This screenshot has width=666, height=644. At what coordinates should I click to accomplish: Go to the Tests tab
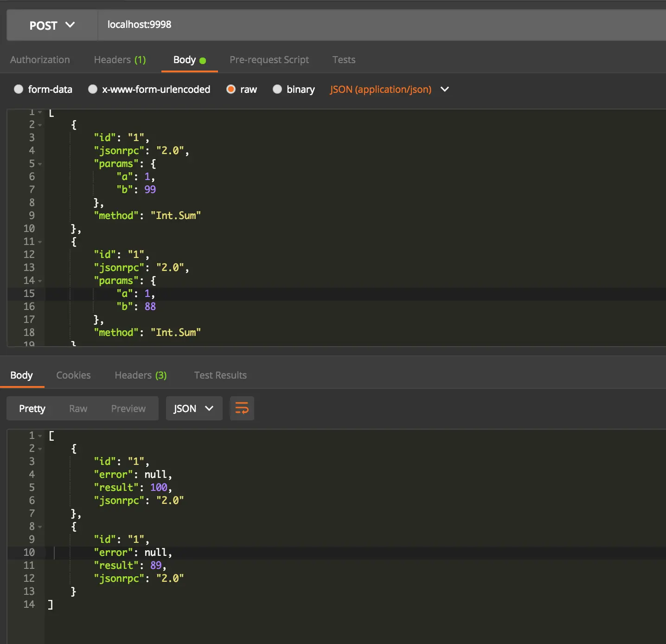click(x=344, y=60)
